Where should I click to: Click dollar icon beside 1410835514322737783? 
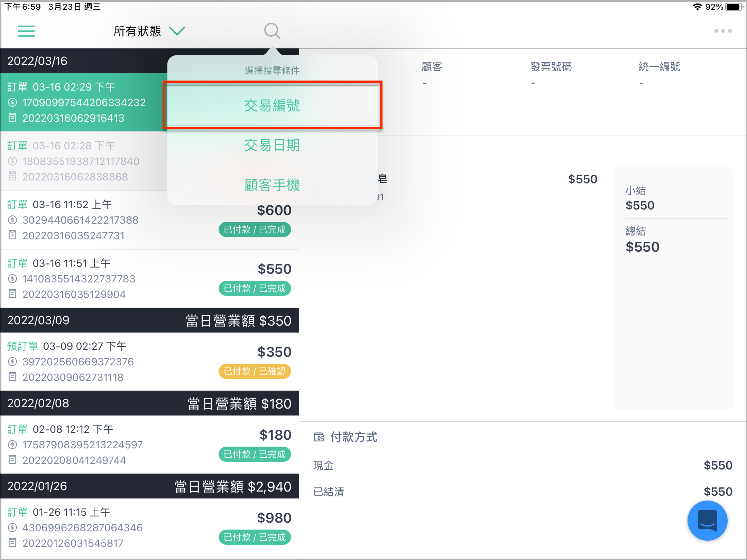point(12,279)
